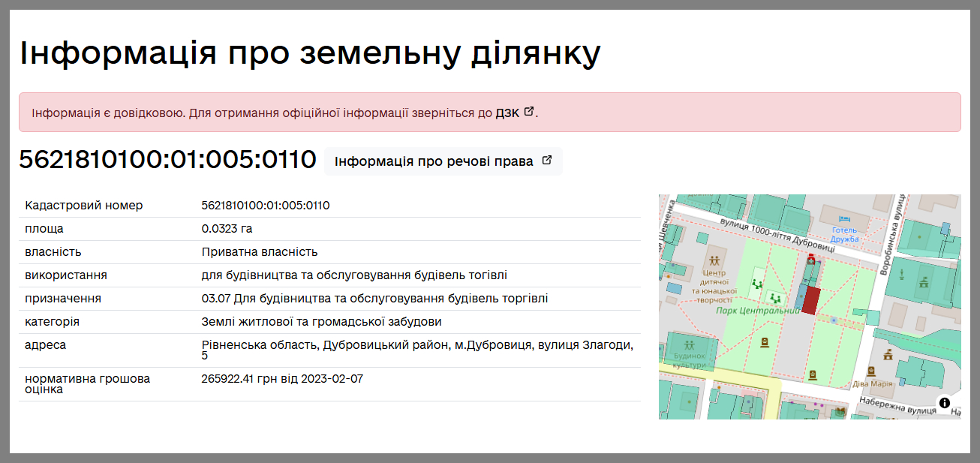Click the нормативна грошова оцінка value
980x463 pixels.
[x=282, y=379]
